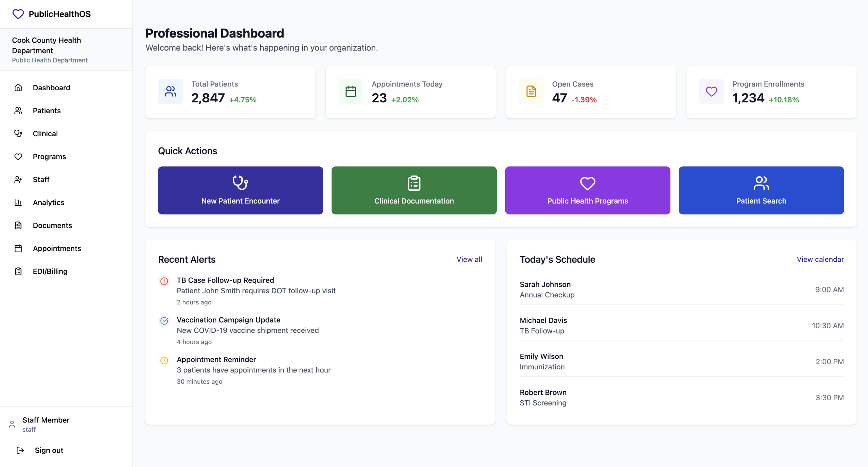Click View all alerts link
Image resolution: width=868 pixels, height=467 pixels.
[x=469, y=259]
